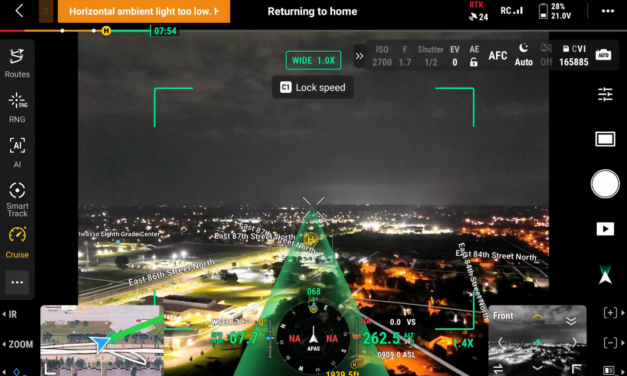Tap the 07:54 remaining flight time
This screenshot has height=376, width=627.
click(x=165, y=31)
